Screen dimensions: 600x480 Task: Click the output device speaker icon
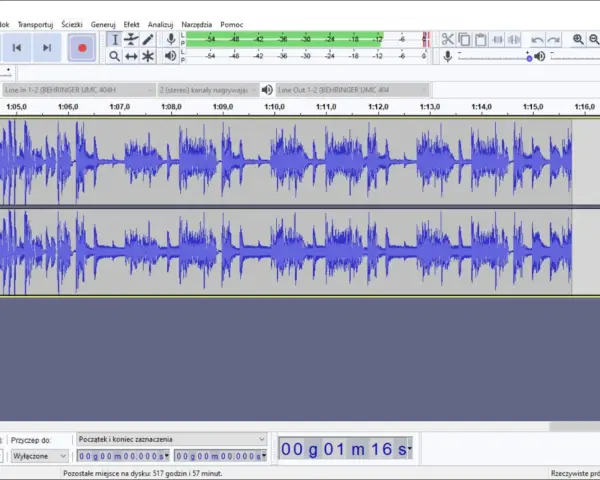pos(267,90)
